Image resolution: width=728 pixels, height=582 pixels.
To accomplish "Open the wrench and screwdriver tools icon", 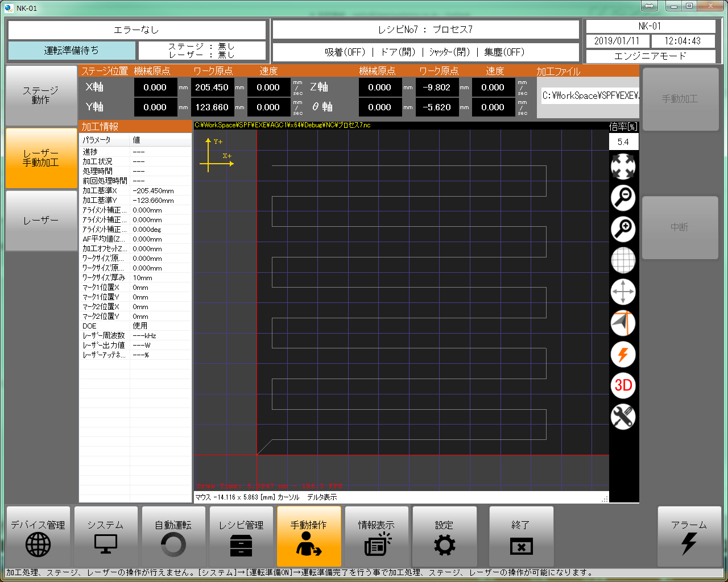I will [623, 417].
